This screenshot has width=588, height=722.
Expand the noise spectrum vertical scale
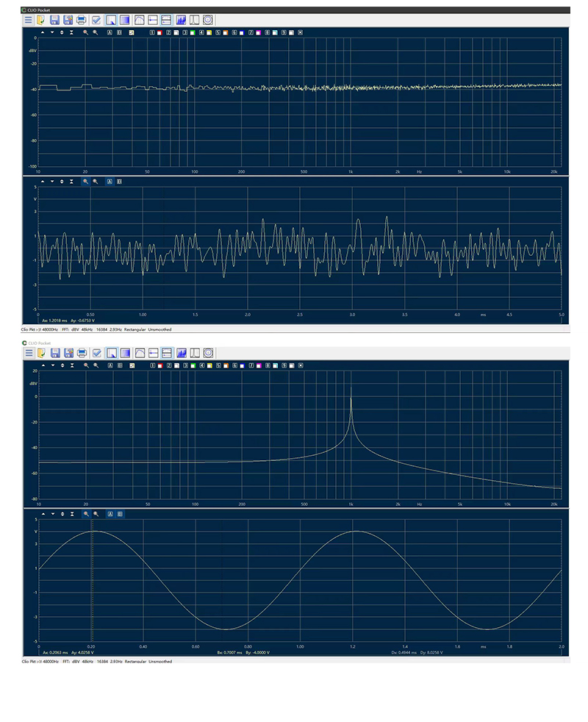pyautogui.click(x=62, y=32)
